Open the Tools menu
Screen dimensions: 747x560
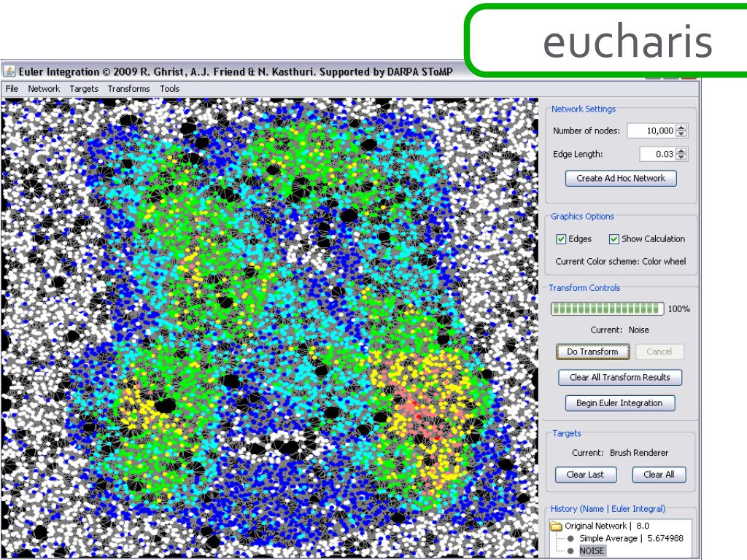169,88
